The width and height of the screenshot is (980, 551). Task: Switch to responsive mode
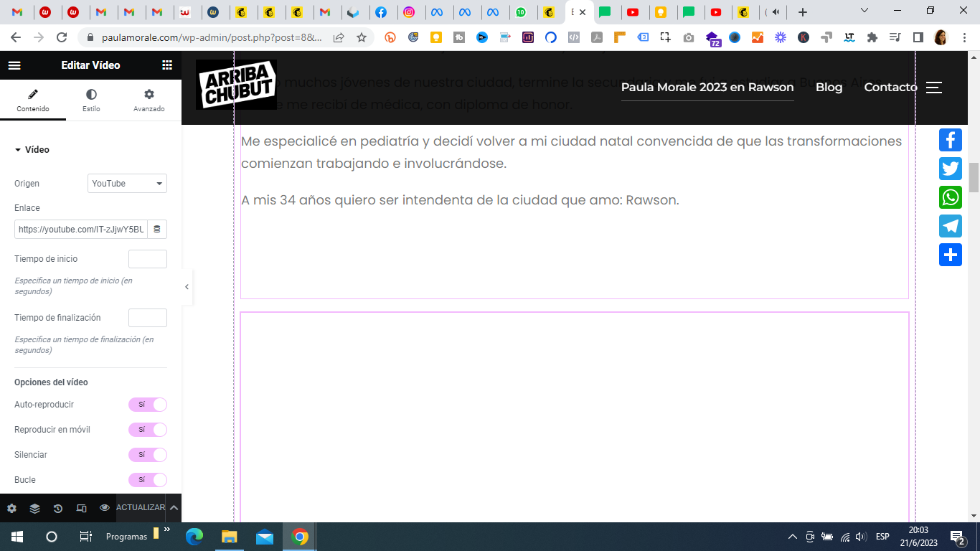point(81,508)
